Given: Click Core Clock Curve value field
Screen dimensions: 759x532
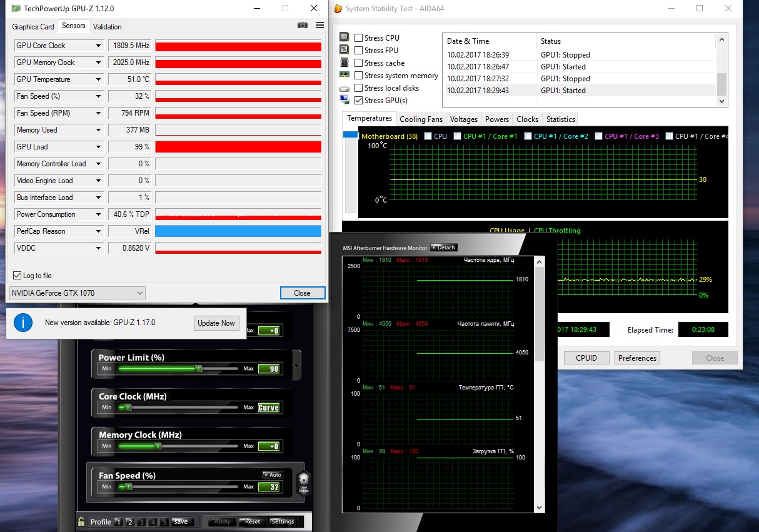Looking at the screenshot, I should 269,408.
